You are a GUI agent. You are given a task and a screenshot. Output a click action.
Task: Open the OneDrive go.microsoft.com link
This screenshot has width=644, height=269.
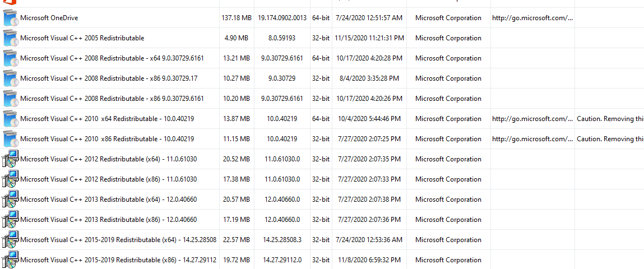[x=532, y=18]
